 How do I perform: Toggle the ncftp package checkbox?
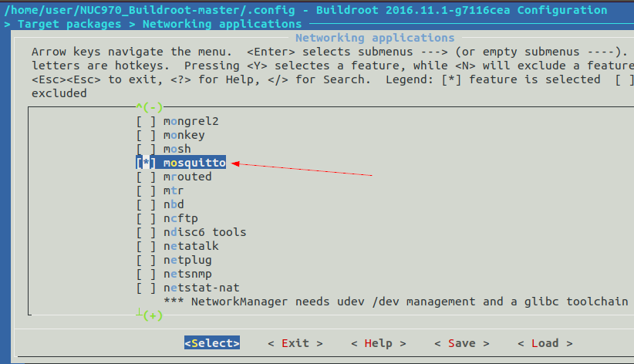click(x=146, y=218)
